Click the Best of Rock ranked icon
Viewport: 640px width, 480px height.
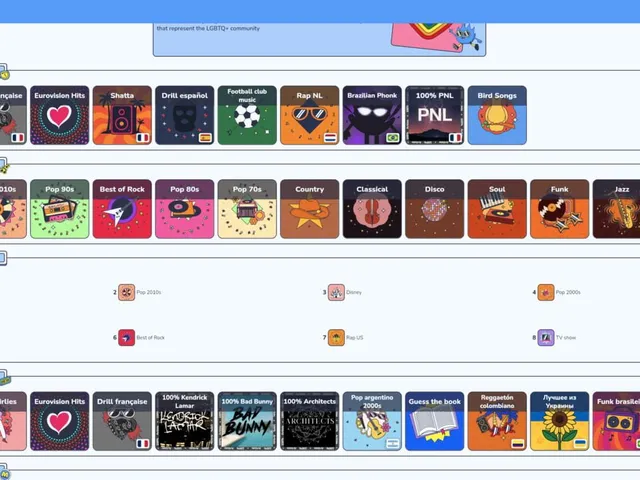pos(127,338)
